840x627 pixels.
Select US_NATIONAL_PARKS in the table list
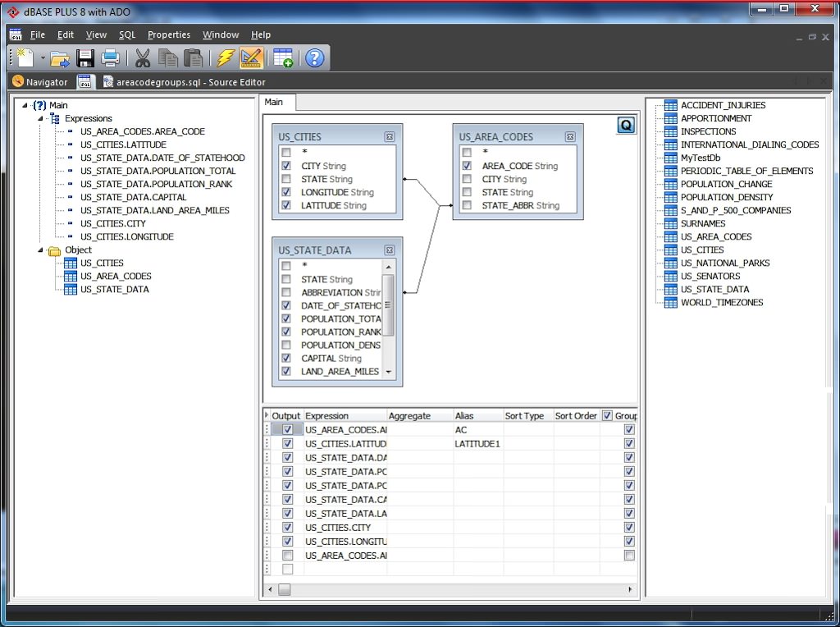pyautogui.click(x=725, y=263)
